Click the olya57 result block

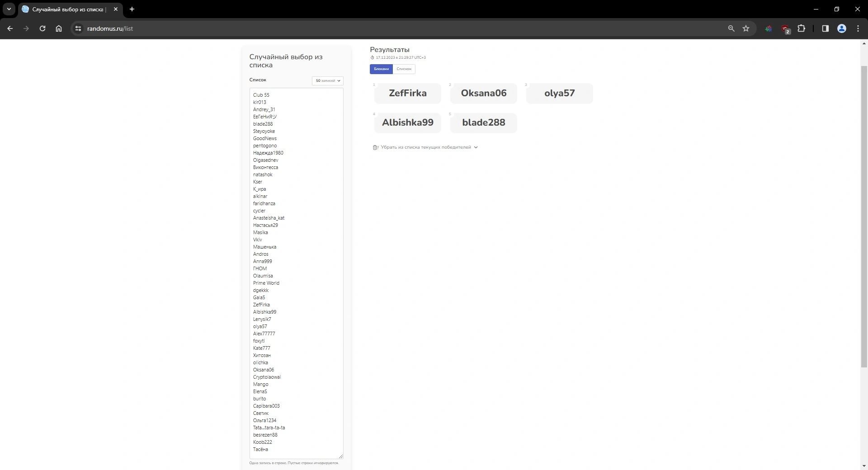[560, 93]
